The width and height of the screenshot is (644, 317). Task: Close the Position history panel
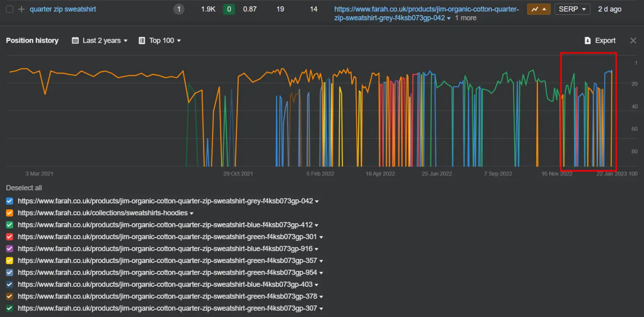tap(633, 41)
